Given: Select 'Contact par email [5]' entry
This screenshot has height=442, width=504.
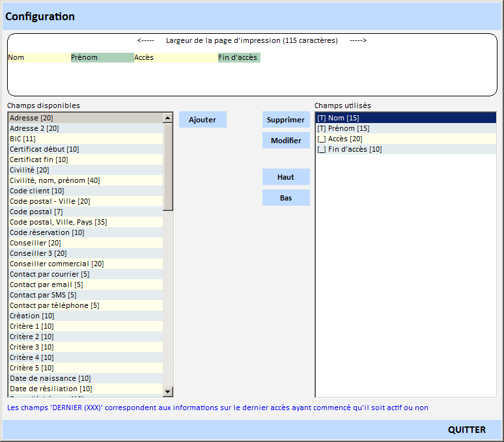Looking at the screenshot, I should pyautogui.click(x=85, y=284).
